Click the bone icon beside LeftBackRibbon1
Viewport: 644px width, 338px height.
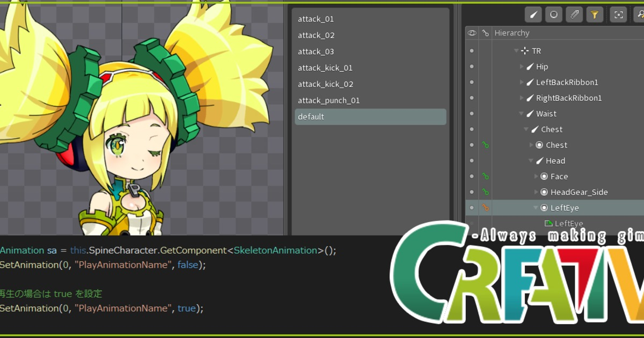(530, 82)
